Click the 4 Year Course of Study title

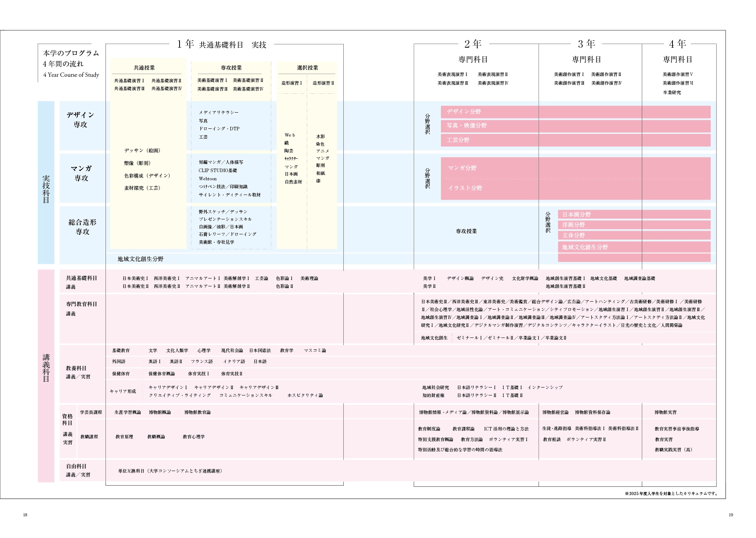tap(71, 75)
